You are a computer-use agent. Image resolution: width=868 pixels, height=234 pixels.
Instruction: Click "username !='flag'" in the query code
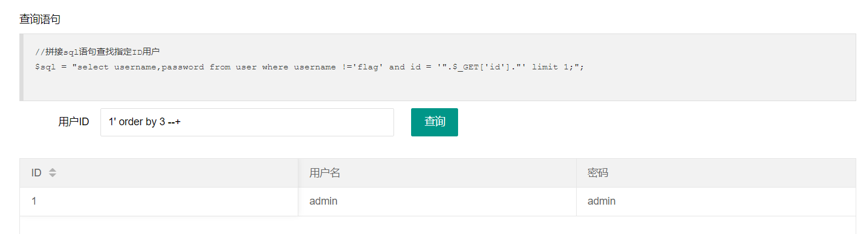pyautogui.click(x=339, y=67)
